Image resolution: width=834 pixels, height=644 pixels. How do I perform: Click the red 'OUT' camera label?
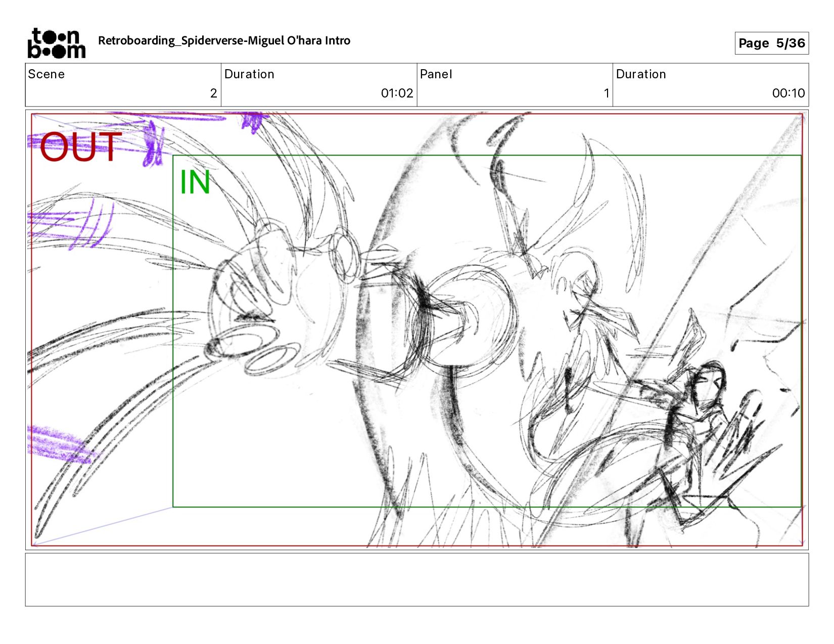(80, 147)
